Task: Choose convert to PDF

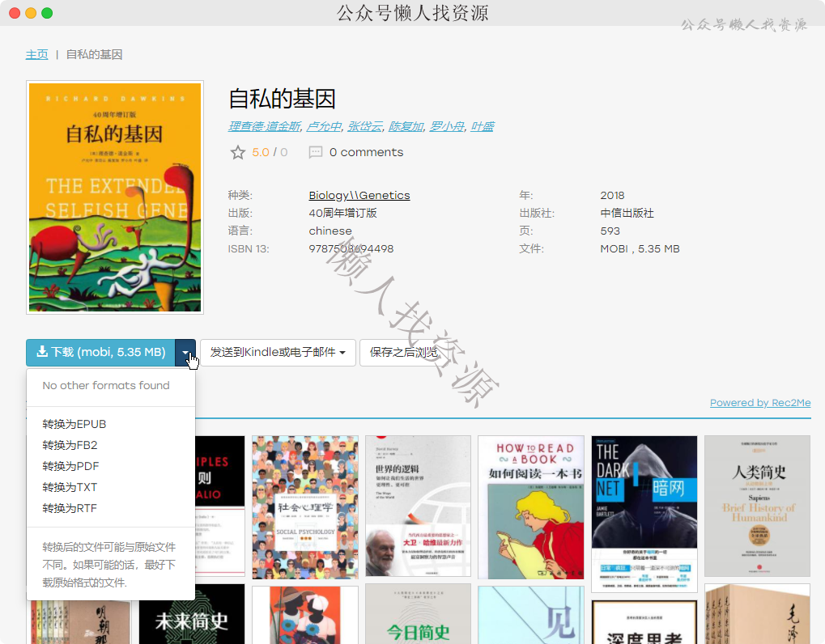Action: click(70, 466)
